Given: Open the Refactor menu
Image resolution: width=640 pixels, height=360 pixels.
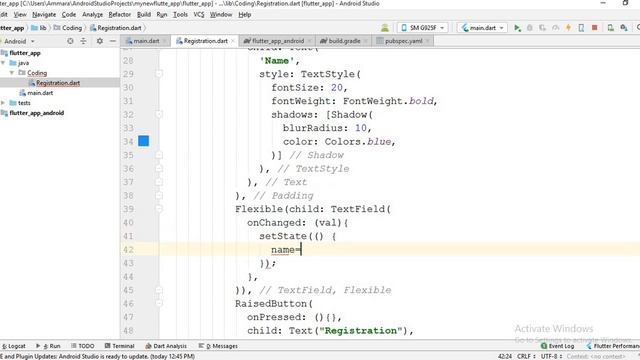Looking at the screenshot, I should pyautogui.click(x=120, y=15).
